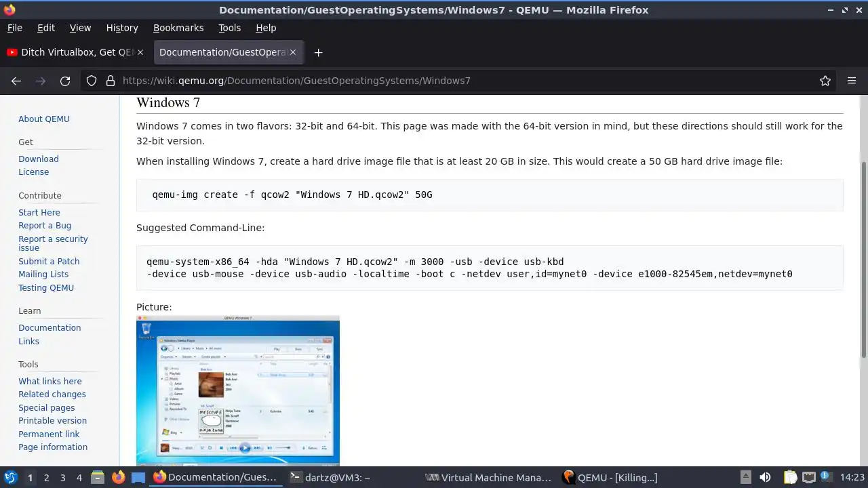
Task: Open the Tools menu
Action: pyautogui.click(x=229, y=28)
